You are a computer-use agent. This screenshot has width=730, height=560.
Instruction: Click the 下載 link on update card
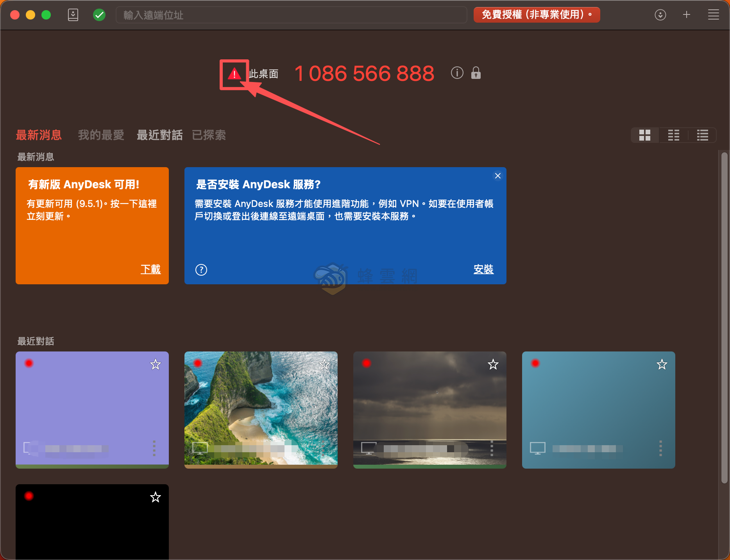(x=150, y=269)
